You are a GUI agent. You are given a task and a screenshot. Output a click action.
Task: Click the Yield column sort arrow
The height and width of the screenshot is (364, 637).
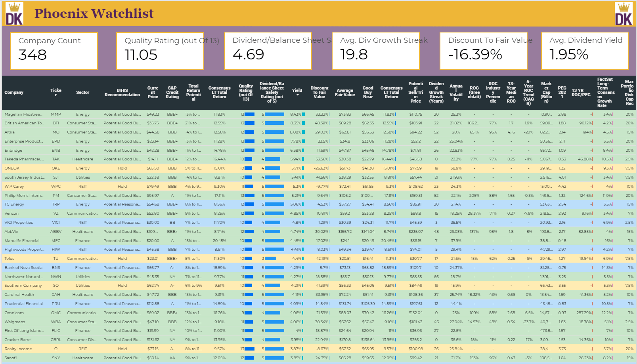[x=297, y=95]
